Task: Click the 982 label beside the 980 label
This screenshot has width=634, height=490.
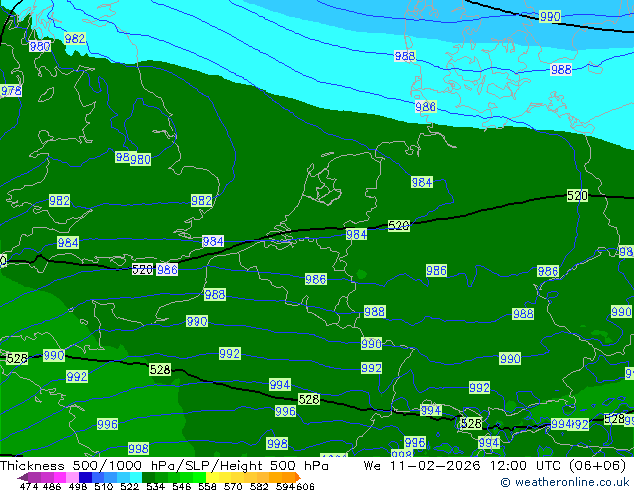Action: coord(75,38)
